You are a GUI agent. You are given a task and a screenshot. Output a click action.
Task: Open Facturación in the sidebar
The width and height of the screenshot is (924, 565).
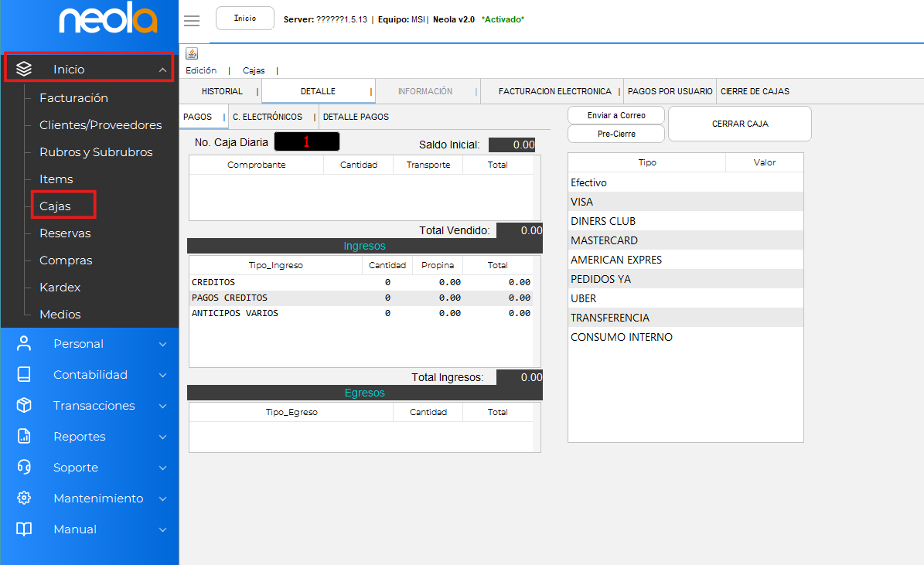[73, 98]
